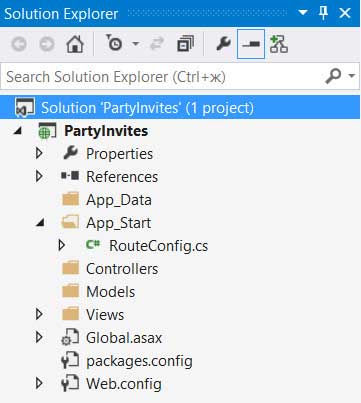
Task: Collapse the PartyInvites project node
Action: point(18,131)
